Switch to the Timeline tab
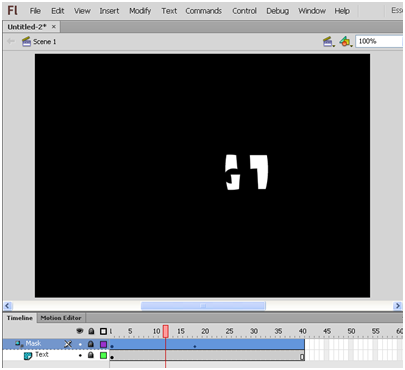 (x=20, y=318)
